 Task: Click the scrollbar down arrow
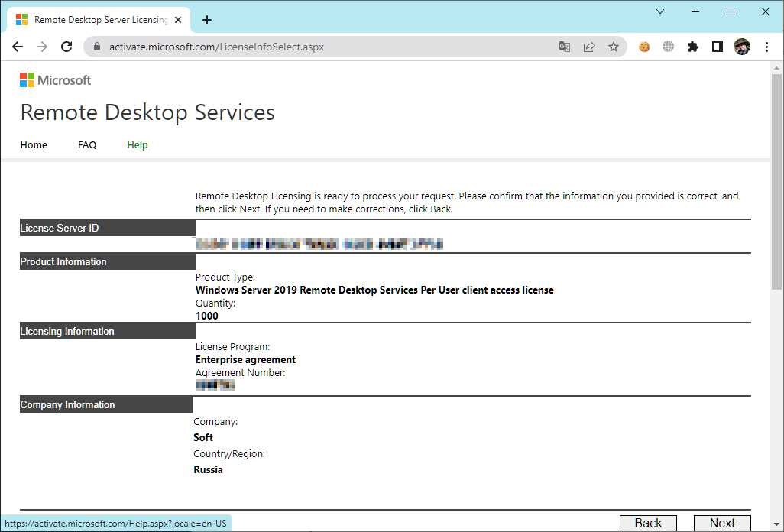pos(776,524)
